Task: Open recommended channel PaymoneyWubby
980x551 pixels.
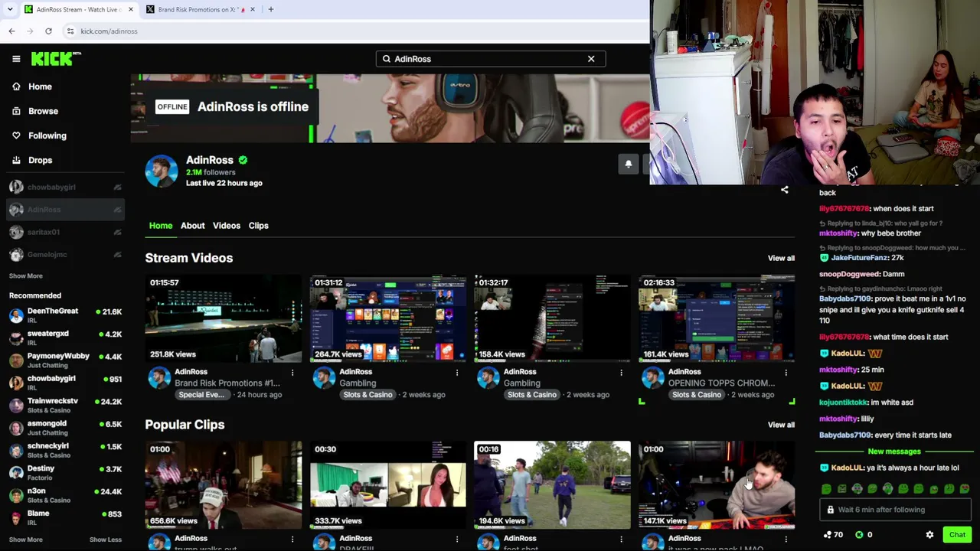Action: [65, 360]
